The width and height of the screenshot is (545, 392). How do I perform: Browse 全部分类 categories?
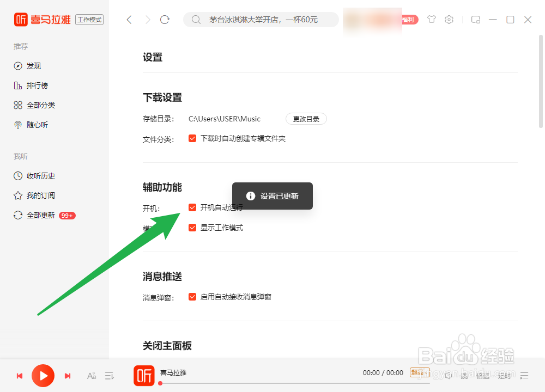point(36,105)
